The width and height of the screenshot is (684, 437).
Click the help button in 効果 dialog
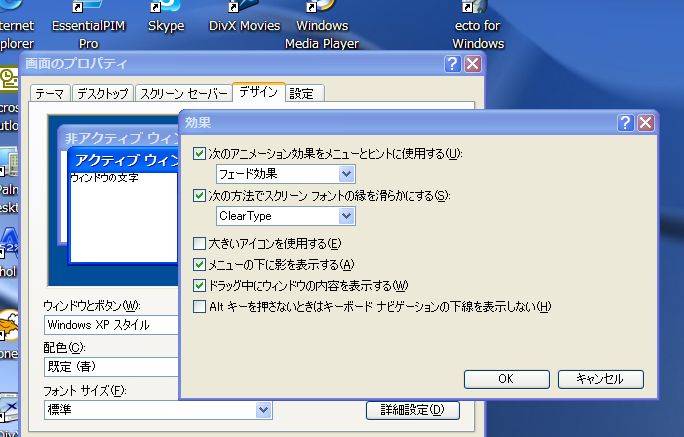point(626,123)
